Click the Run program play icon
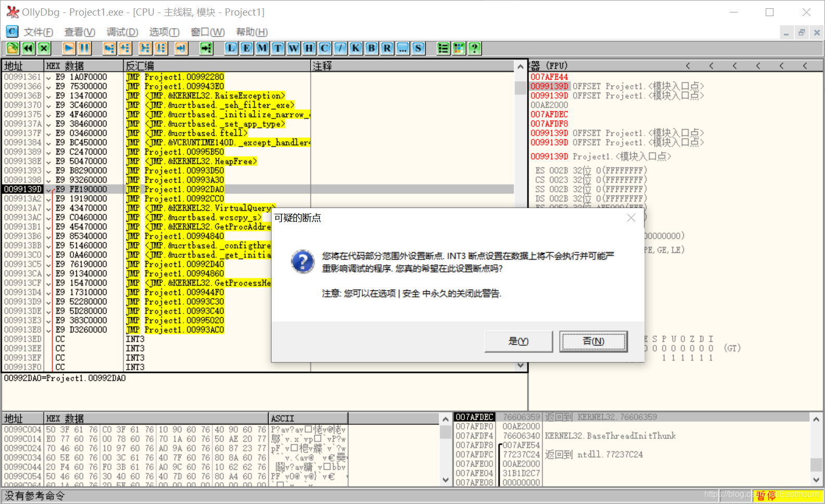 coord(69,48)
